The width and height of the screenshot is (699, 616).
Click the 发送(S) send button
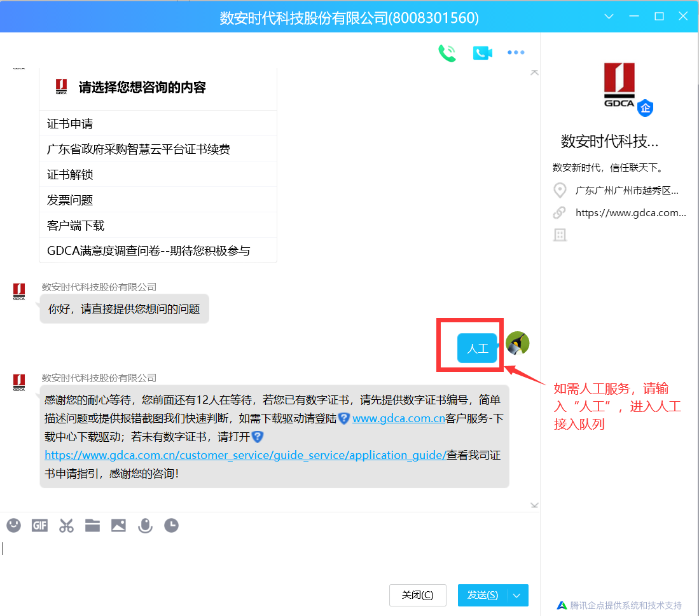click(x=483, y=596)
